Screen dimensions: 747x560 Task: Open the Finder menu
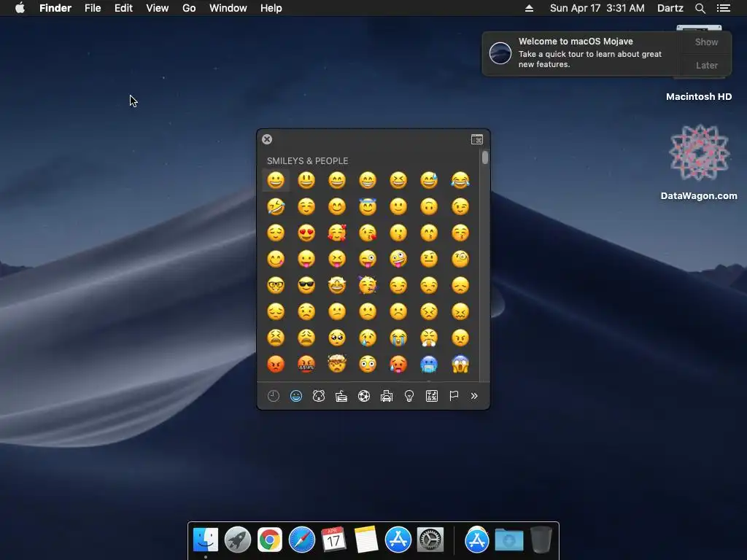tap(55, 8)
